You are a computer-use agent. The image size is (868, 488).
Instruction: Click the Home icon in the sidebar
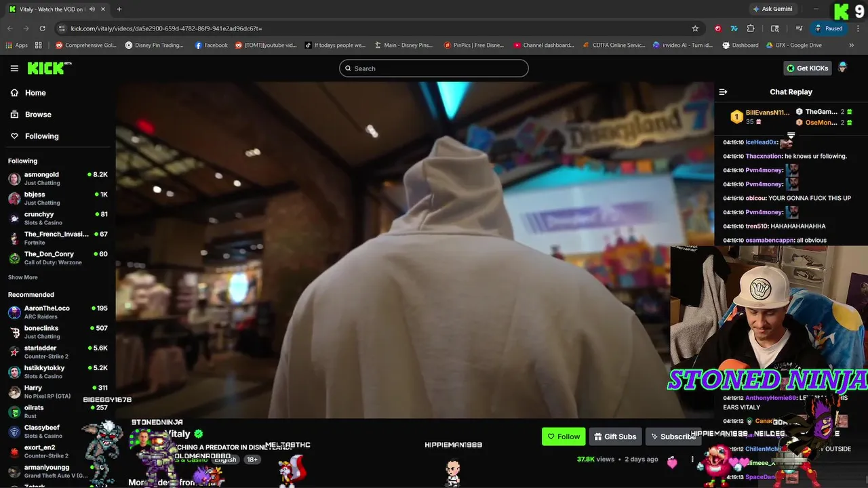pyautogui.click(x=14, y=93)
